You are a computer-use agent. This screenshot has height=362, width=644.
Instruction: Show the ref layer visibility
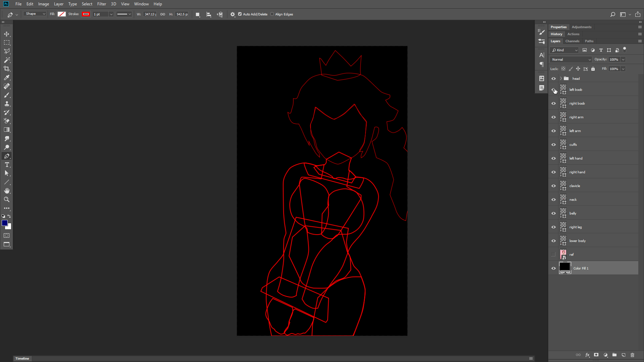[x=553, y=254]
